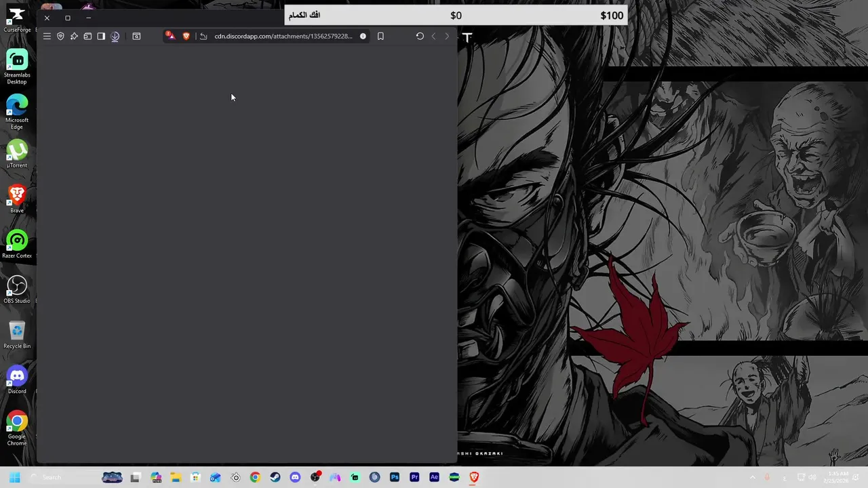This screenshot has height=488, width=868.
Task: Click the cdn.discordapp.com address bar URL
Action: (283, 36)
